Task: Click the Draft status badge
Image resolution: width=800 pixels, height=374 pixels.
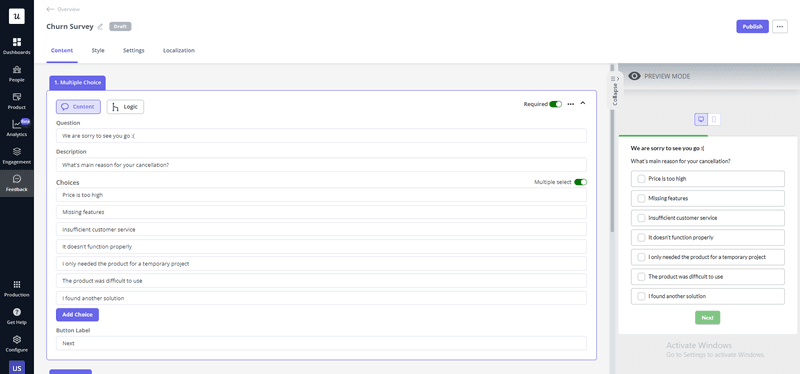Action: click(120, 27)
